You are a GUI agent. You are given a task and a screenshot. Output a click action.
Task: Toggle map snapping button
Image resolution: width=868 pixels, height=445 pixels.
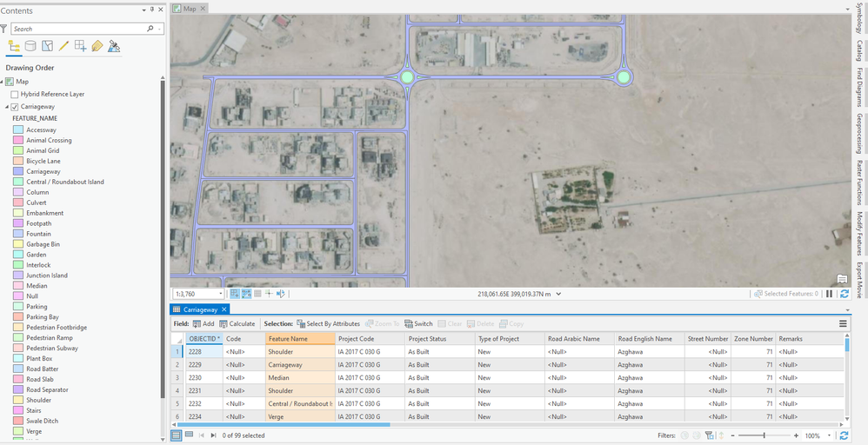pyautogui.click(x=235, y=294)
